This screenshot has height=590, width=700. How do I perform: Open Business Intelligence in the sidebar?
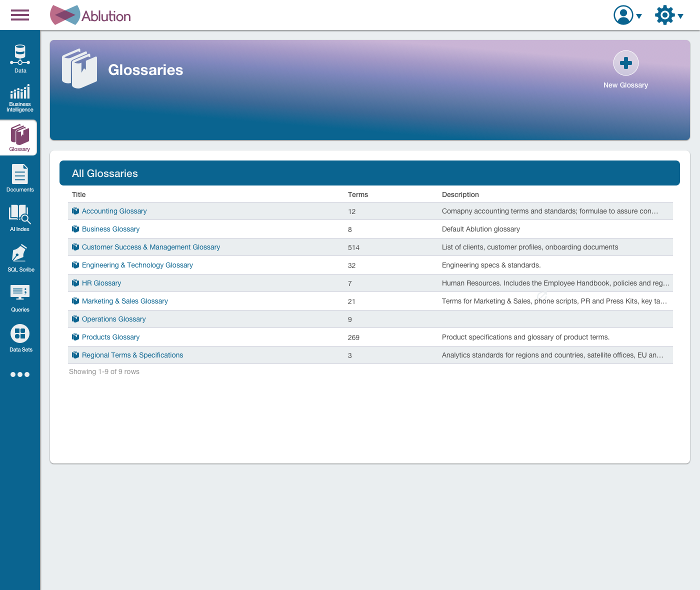[x=20, y=98]
